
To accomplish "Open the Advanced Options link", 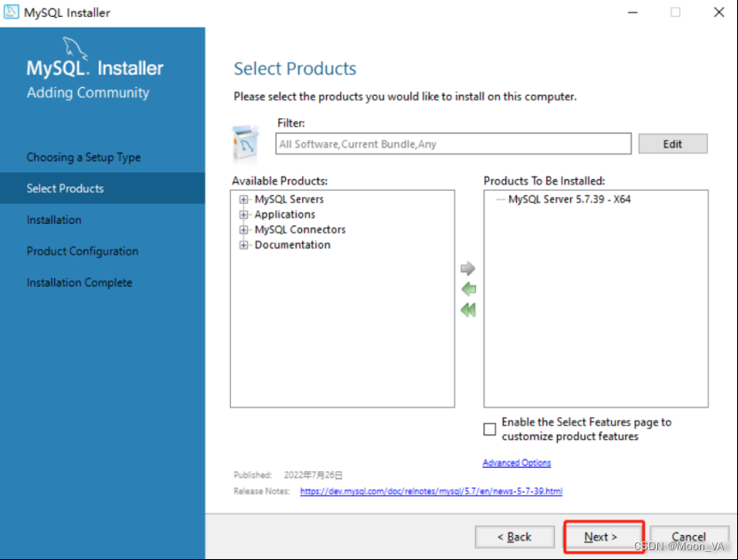I will click(x=516, y=462).
